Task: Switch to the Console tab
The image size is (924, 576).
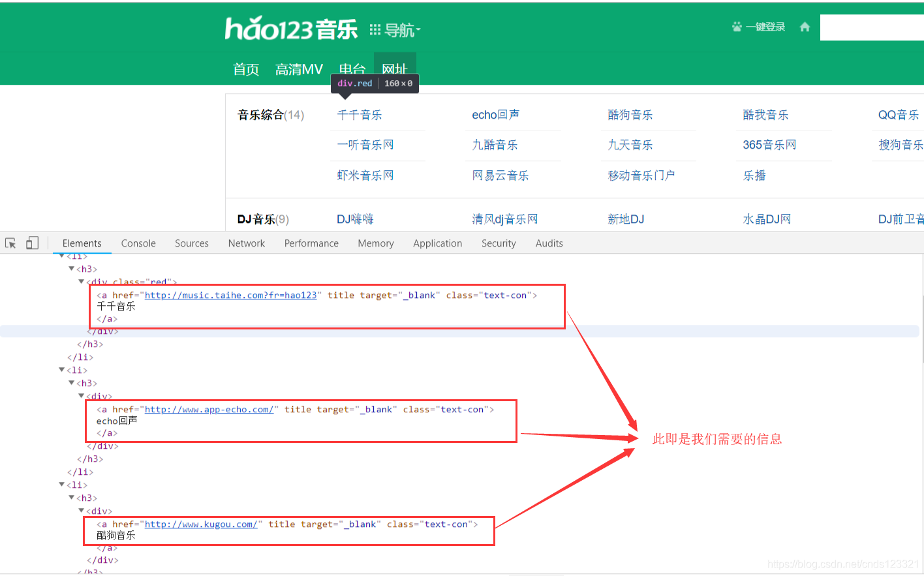Action: (x=138, y=243)
